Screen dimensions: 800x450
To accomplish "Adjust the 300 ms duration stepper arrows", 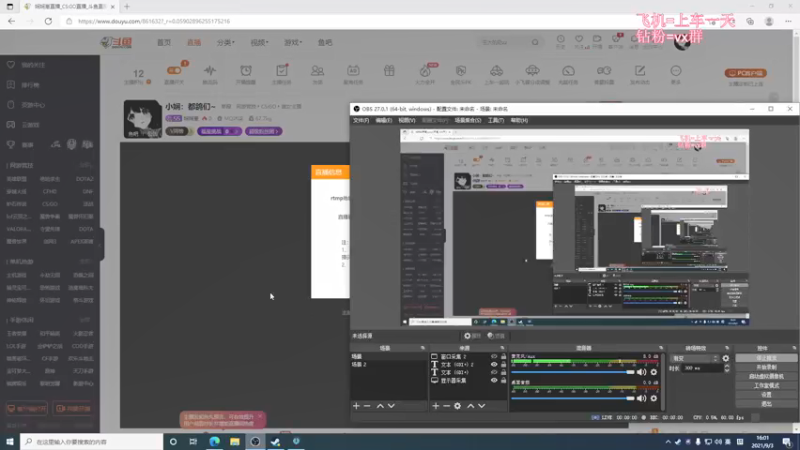I will point(727,368).
